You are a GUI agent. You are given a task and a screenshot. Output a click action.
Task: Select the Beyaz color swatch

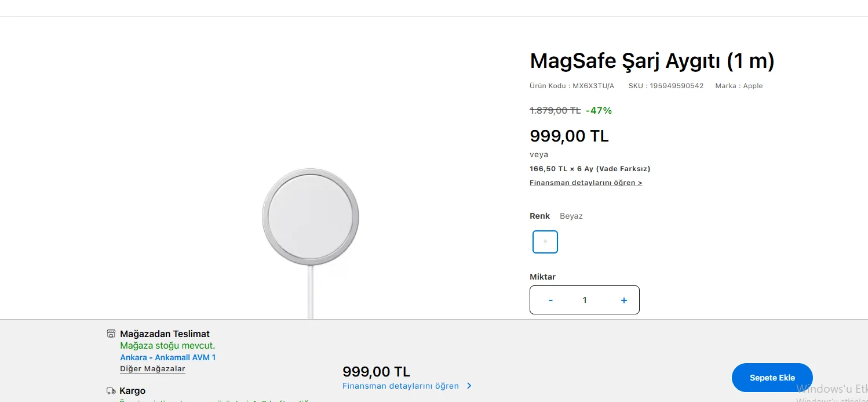pyautogui.click(x=545, y=242)
